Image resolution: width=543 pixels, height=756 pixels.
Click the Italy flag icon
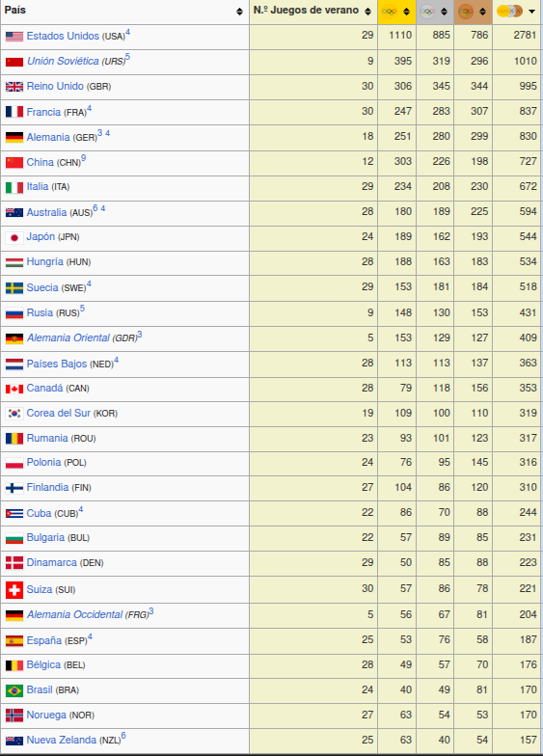point(14,187)
